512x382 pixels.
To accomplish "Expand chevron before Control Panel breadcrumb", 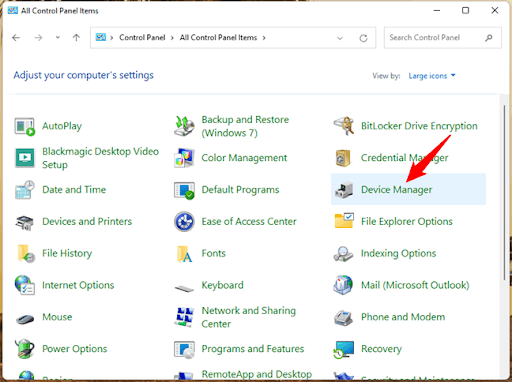I will click(112, 38).
